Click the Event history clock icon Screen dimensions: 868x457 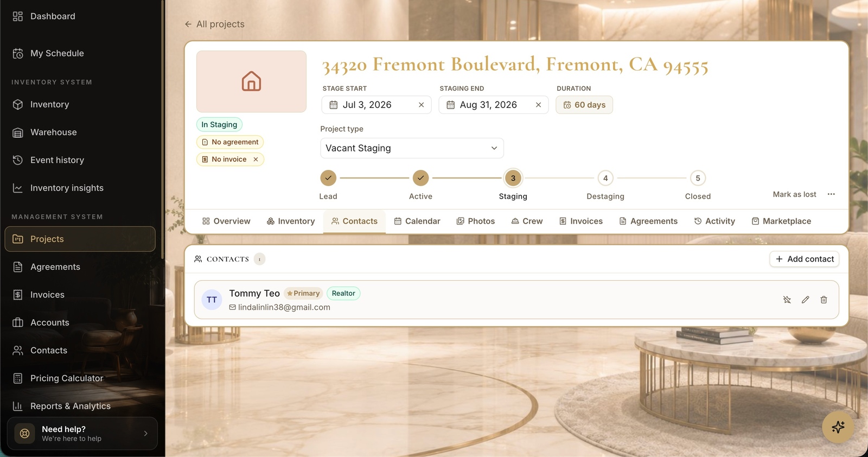point(18,160)
